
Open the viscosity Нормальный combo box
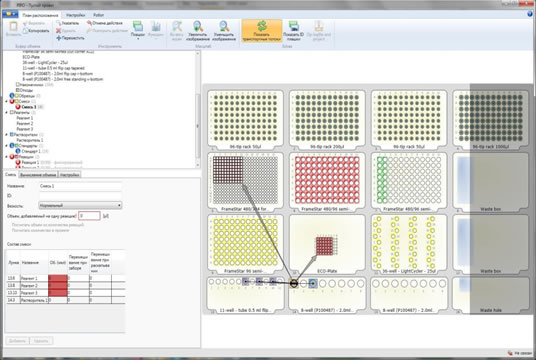[x=80, y=205]
